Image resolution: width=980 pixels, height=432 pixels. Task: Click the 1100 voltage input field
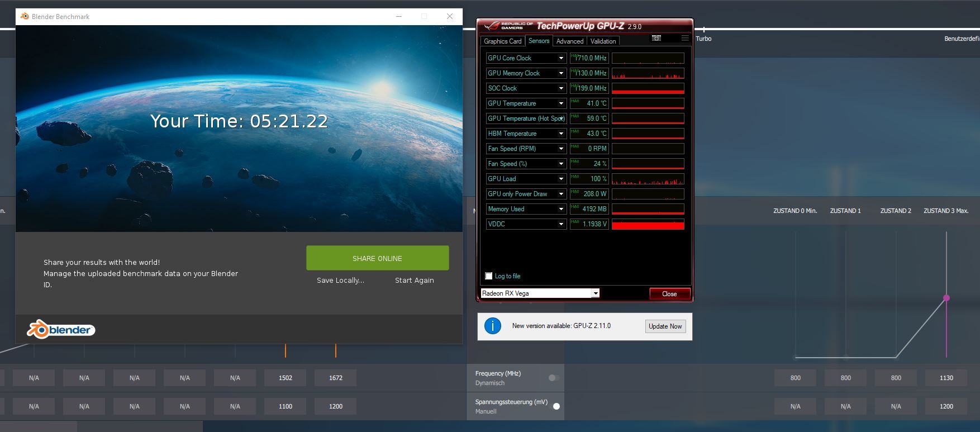coord(286,406)
